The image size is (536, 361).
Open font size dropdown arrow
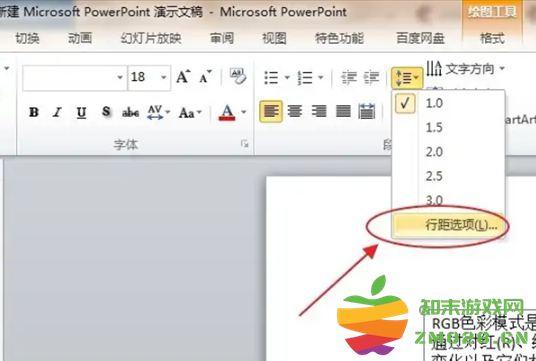[x=164, y=78]
